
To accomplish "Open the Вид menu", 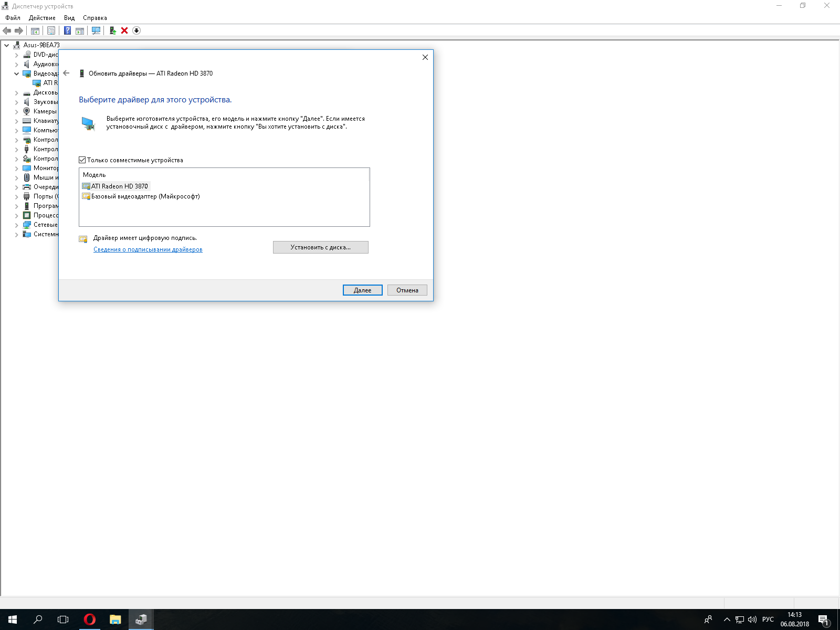I will [x=69, y=18].
